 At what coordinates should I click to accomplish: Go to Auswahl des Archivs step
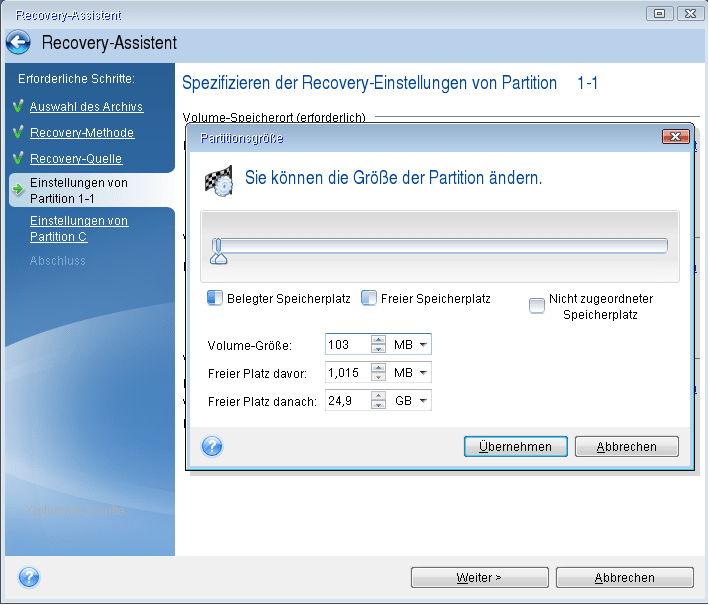pos(86,107)
